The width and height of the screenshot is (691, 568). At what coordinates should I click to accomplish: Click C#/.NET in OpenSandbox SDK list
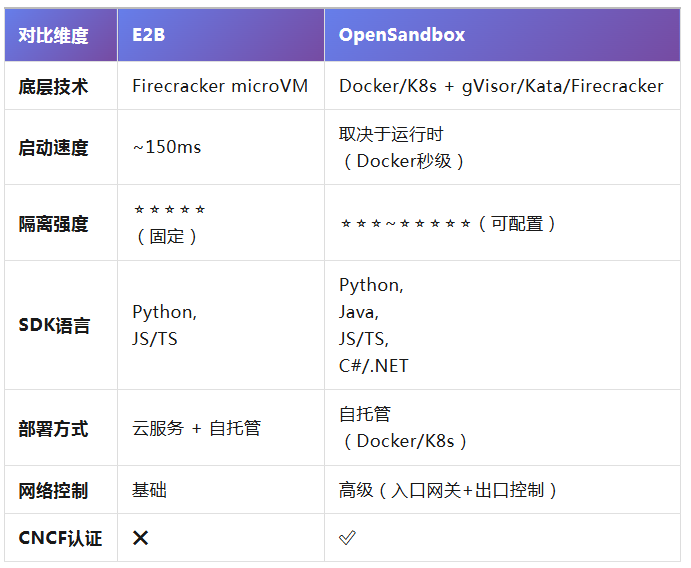374,365
